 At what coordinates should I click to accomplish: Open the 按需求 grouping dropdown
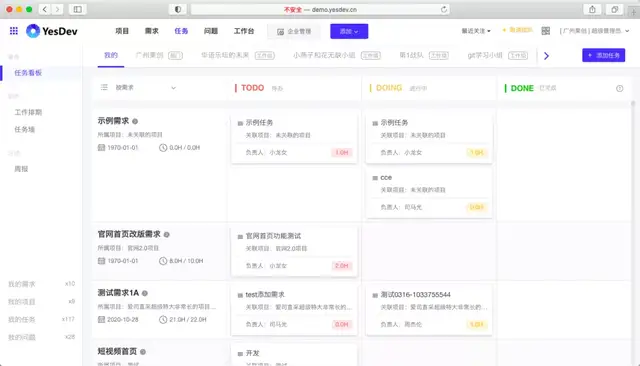(145, 88)
